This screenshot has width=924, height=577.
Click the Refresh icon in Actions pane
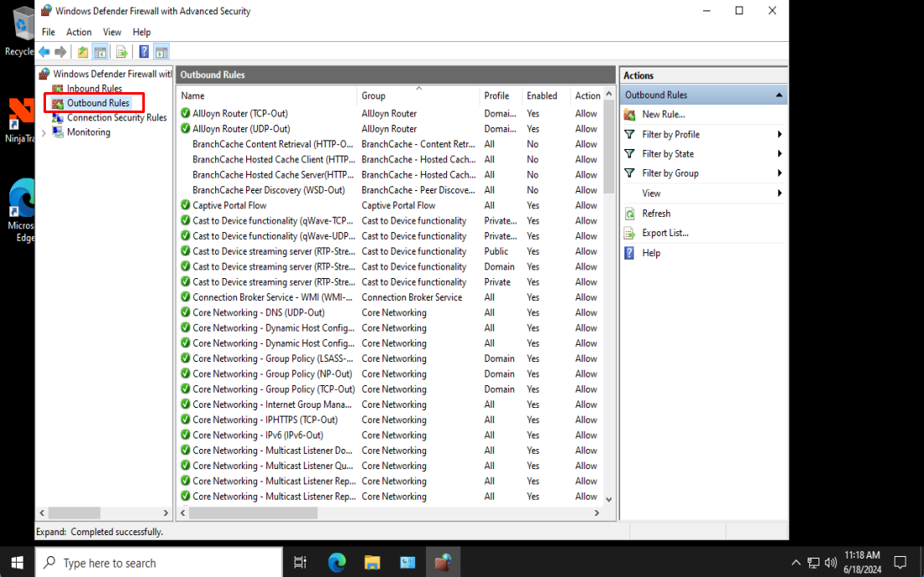(630, 214)
